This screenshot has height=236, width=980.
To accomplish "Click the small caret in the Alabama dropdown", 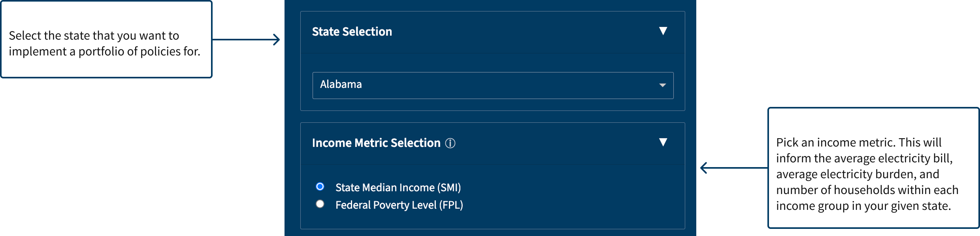I will 662,85.
